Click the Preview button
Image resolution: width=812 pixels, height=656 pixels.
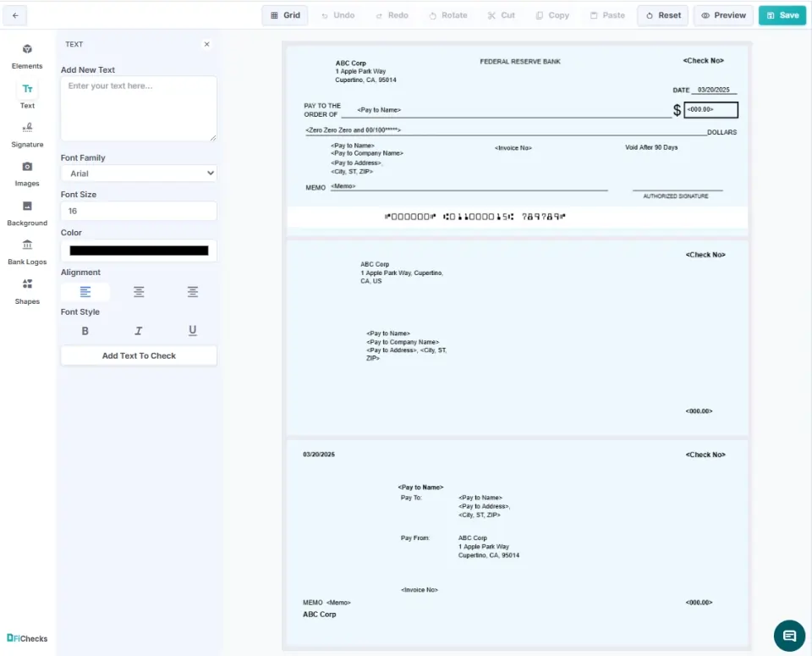723,15
